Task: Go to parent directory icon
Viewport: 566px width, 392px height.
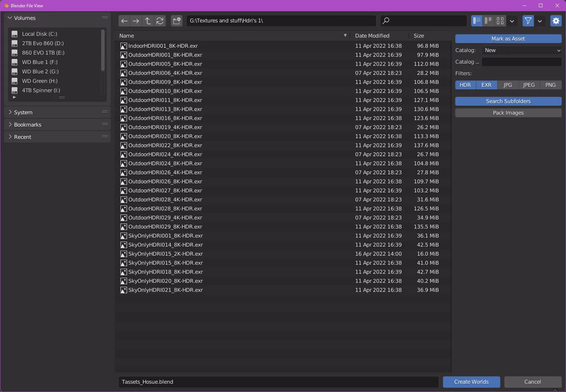Action: (148, 21)
